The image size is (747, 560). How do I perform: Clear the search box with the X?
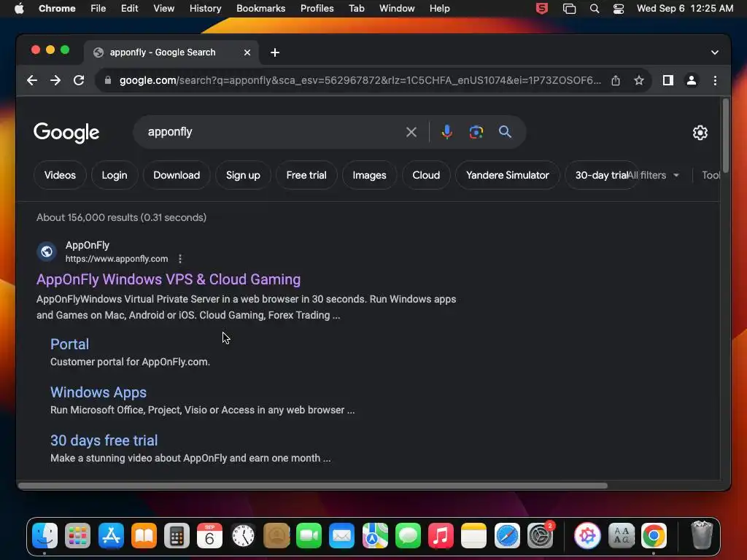pos(411,132)
